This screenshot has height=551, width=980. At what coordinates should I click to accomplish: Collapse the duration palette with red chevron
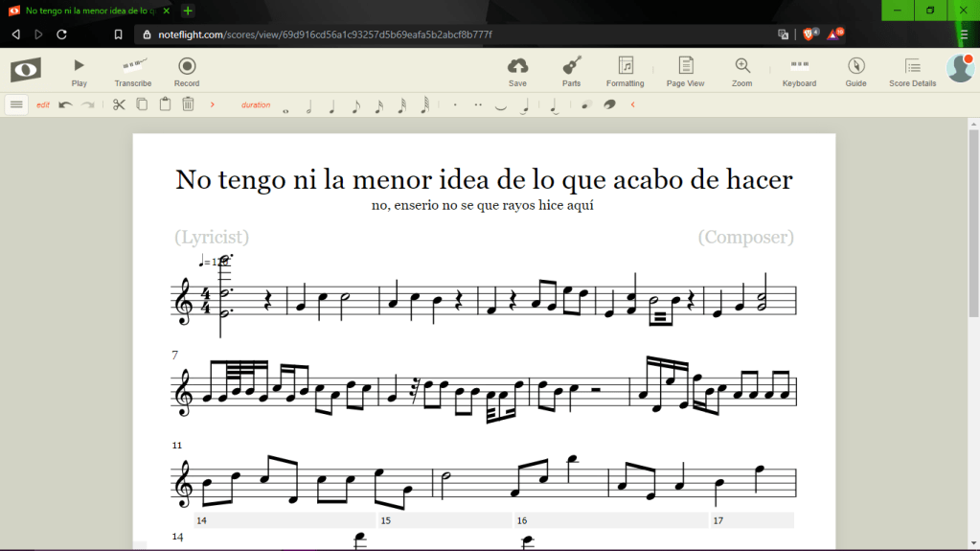pyautogui.click(x=632, y=104)
